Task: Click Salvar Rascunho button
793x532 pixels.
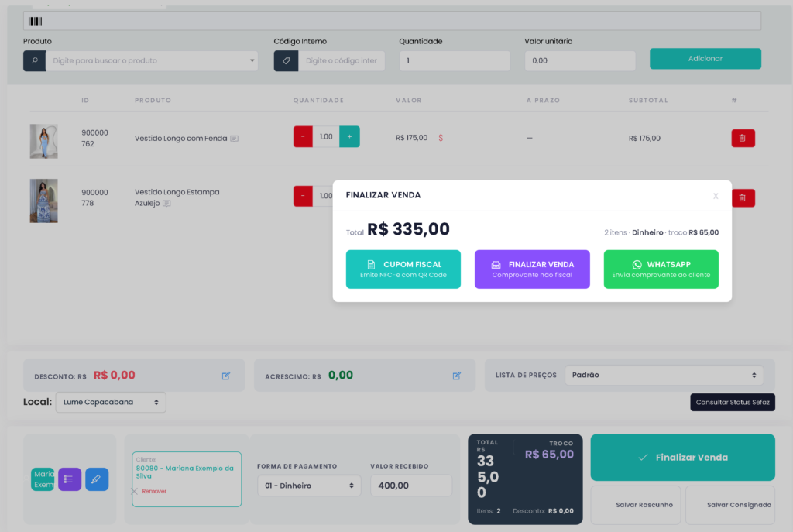Action: tap(637, 505)
